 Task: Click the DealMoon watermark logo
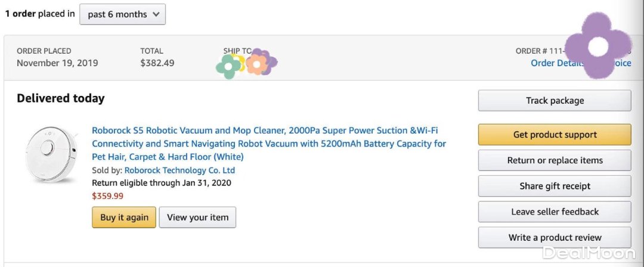[x=587, y=254]
